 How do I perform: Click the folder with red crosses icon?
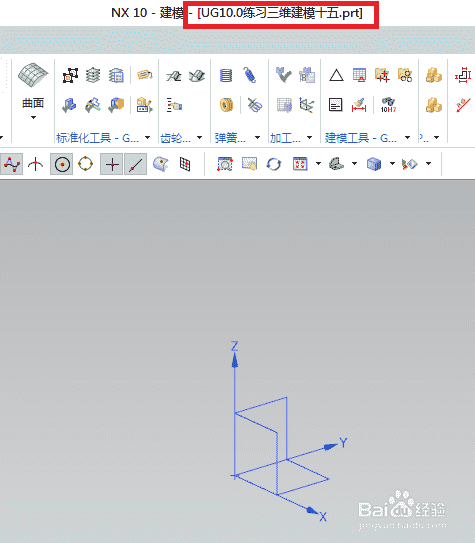(382, 75)
